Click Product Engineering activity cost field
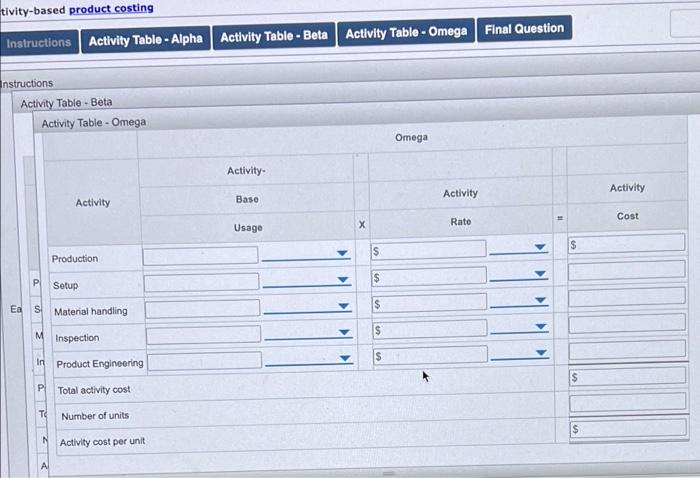The height and width of the screenshot is (478, 700). coord(628,350)
